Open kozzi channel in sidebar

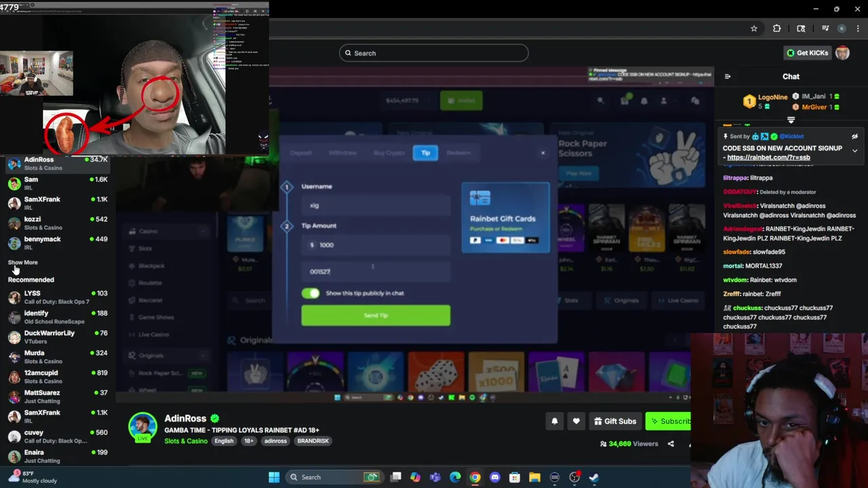pos(58,223)
